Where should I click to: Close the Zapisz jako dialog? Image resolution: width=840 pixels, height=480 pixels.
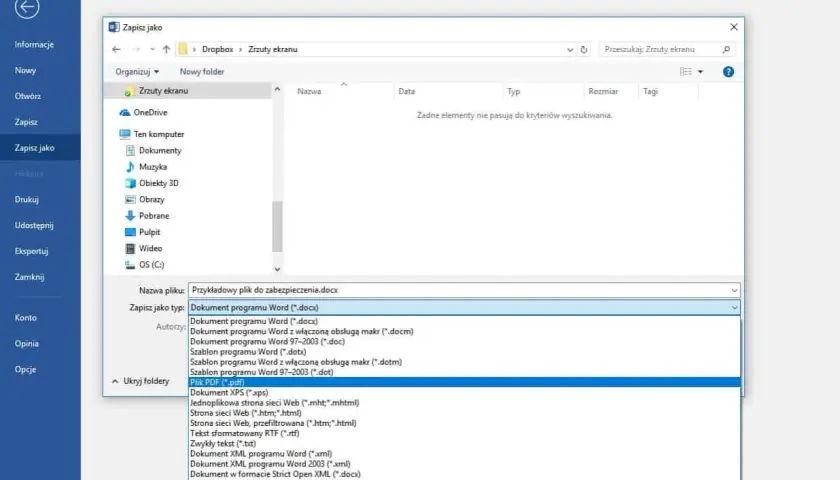[734, 27]
